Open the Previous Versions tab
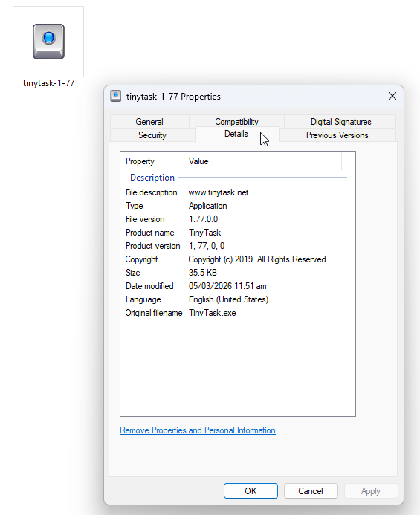 point(337,135)
